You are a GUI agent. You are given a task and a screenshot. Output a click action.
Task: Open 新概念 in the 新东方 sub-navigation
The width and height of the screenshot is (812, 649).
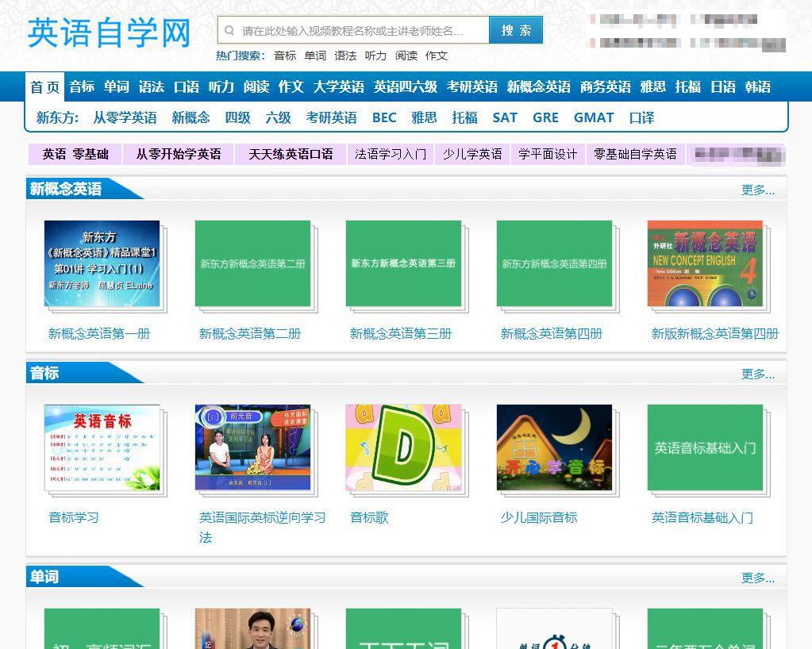tap(190, 117)
